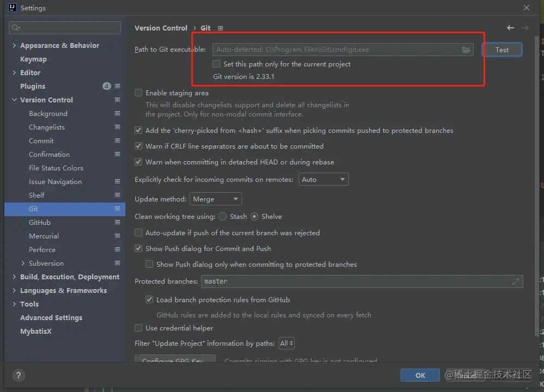The width and height of the screenshot is (544, 392).
Task: Open Advanced Settings page
Action: click(x=51, y=318)
